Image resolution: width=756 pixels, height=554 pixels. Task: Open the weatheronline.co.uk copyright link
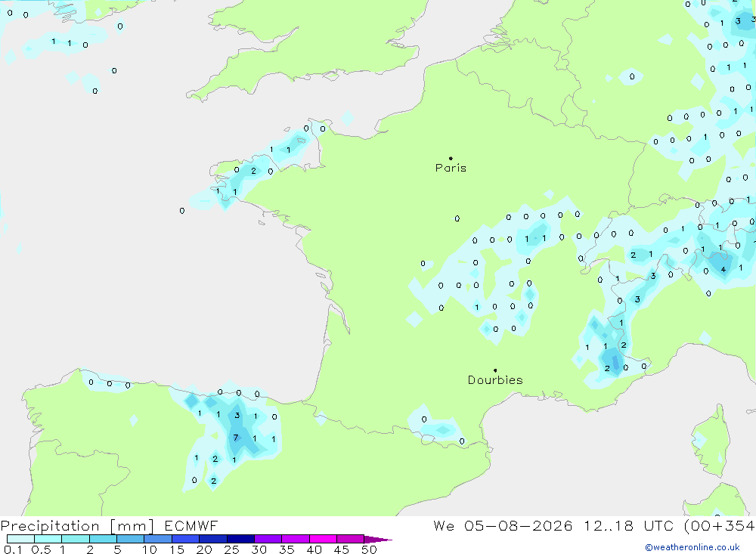point(692,547)
